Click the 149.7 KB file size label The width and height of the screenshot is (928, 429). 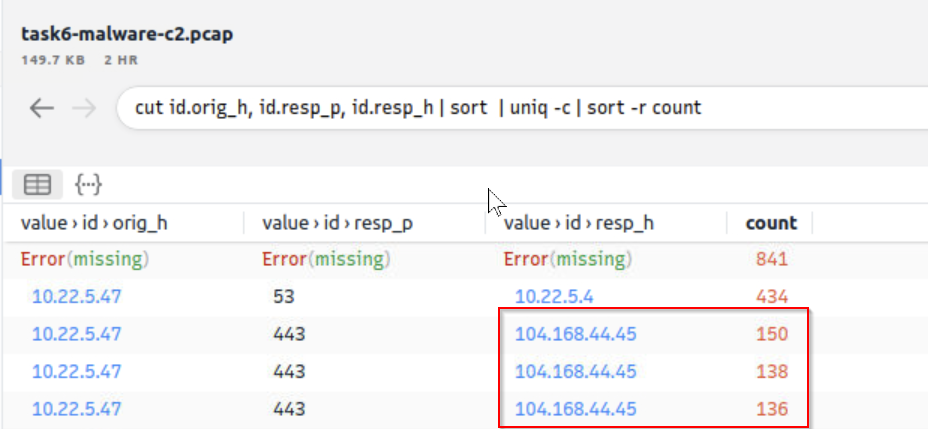coord(53,60)
